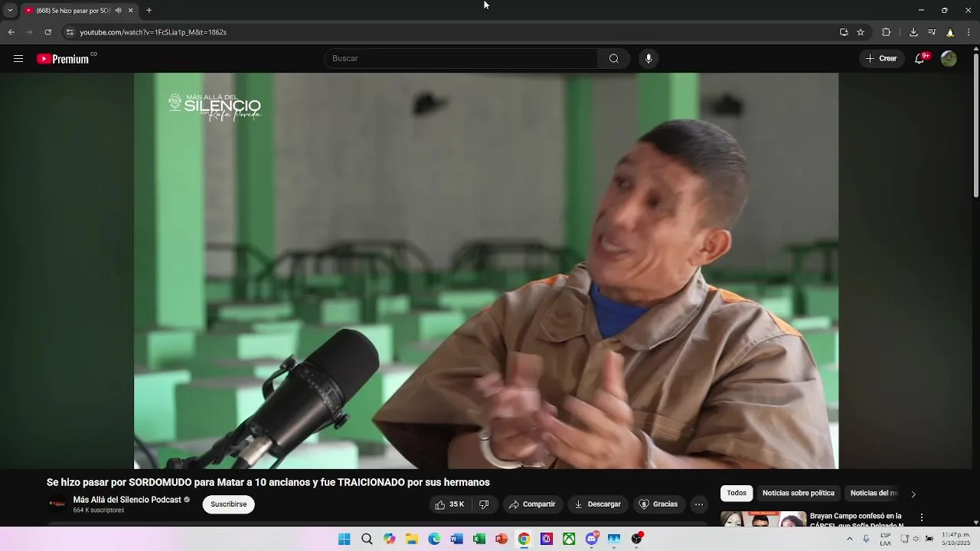Click the 664 K suscriptores text
The height and width of the screenshot is (551, 980).
coord(99,510)
